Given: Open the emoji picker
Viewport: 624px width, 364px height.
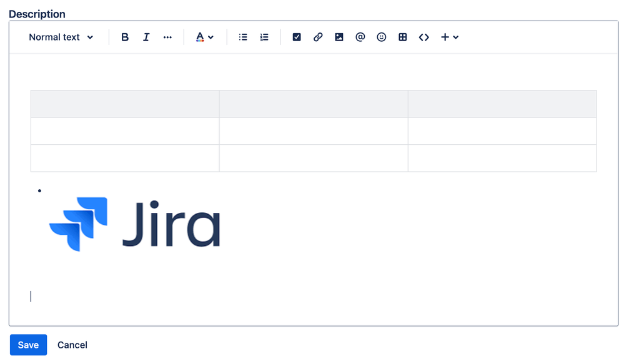Looking at the screenshot, I should pyautogui.click(x=381, y=37).
